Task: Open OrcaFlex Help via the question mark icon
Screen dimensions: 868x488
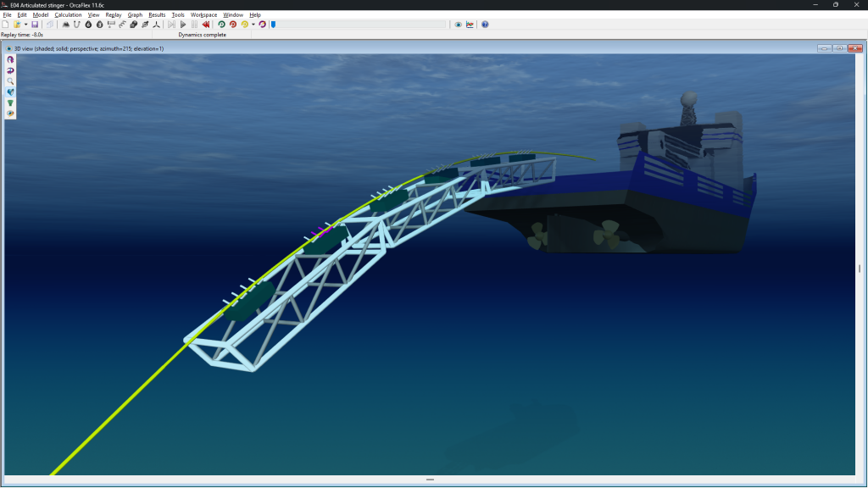Action: coord(485,25)
